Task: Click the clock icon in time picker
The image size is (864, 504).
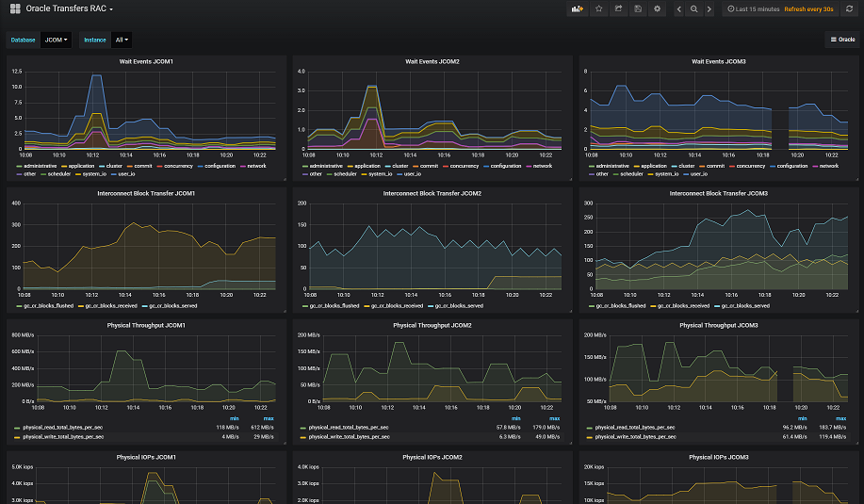Action: [730, 8]
